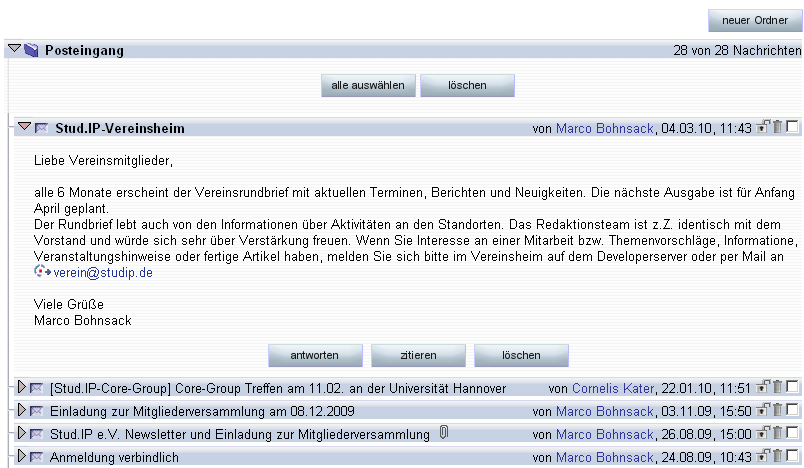Expand the Core-Group Treffen message
804x468 pixels.
[21, 387]
